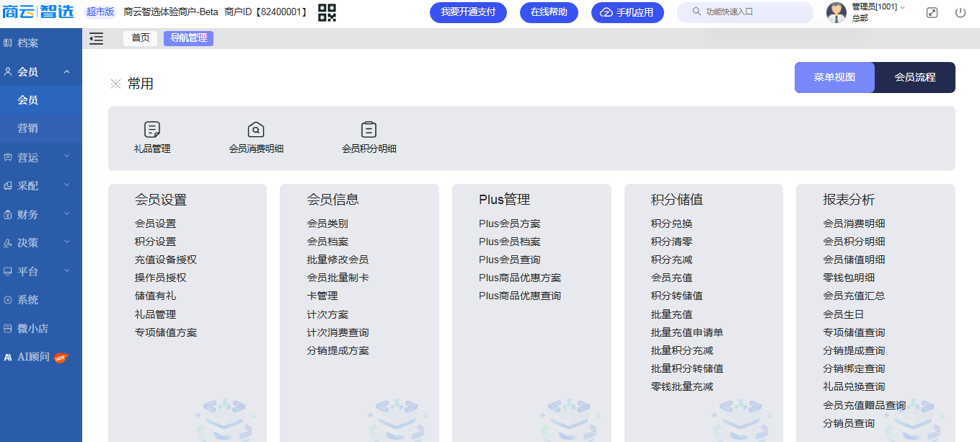Screen dimensions: 980x442
Task: Open the 积分设置 link
Action: [155, 242]
